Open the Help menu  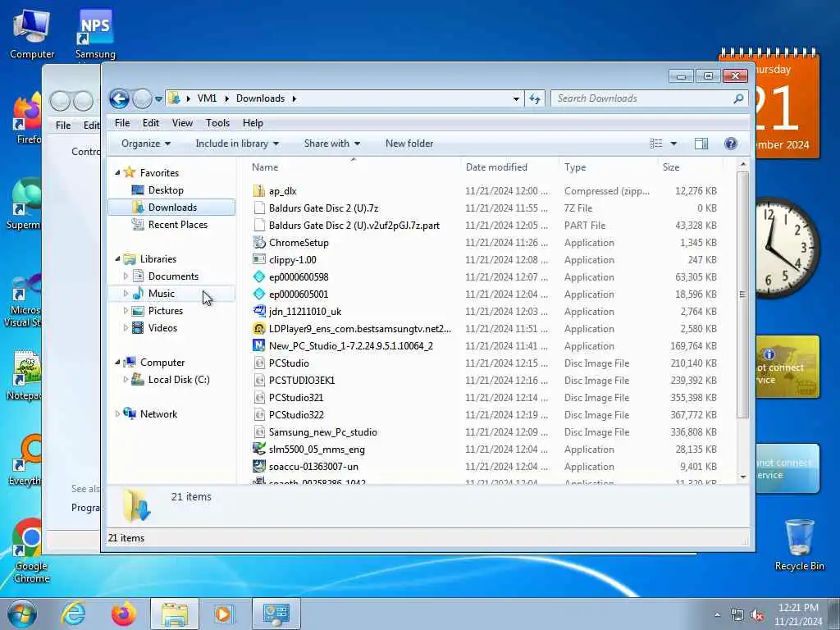tap(253, 123)
